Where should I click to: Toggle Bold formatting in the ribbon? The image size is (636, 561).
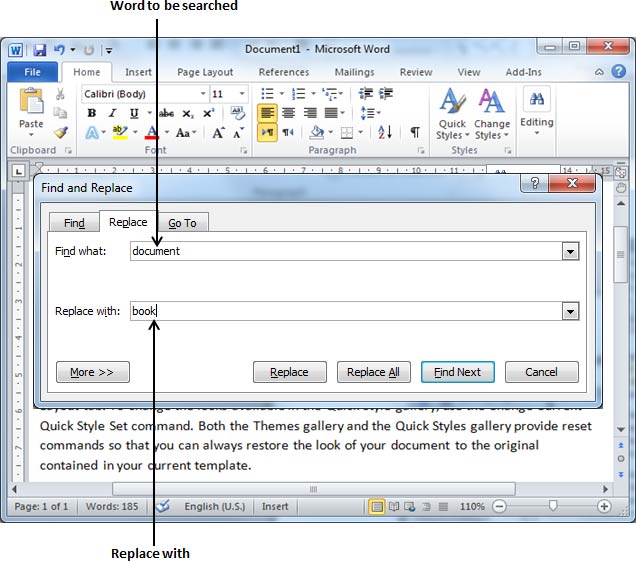click(93, 113)
